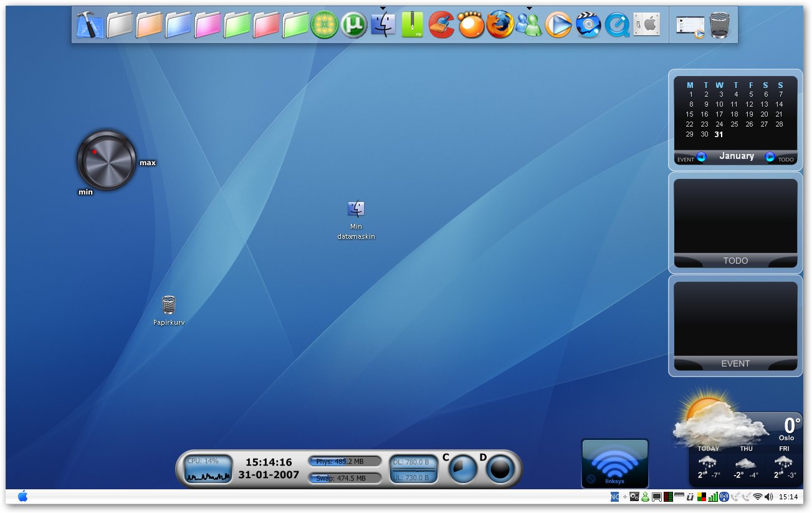This screenshot has height=513, width=812.
Task: Open the red folder in the dock
Action: point(266,26)
